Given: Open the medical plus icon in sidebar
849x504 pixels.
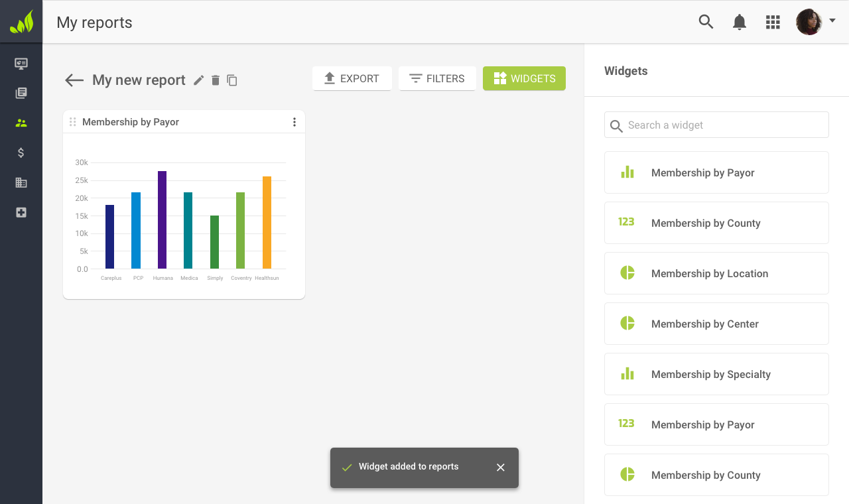Looking at the screenshot, I should (21, 212).
